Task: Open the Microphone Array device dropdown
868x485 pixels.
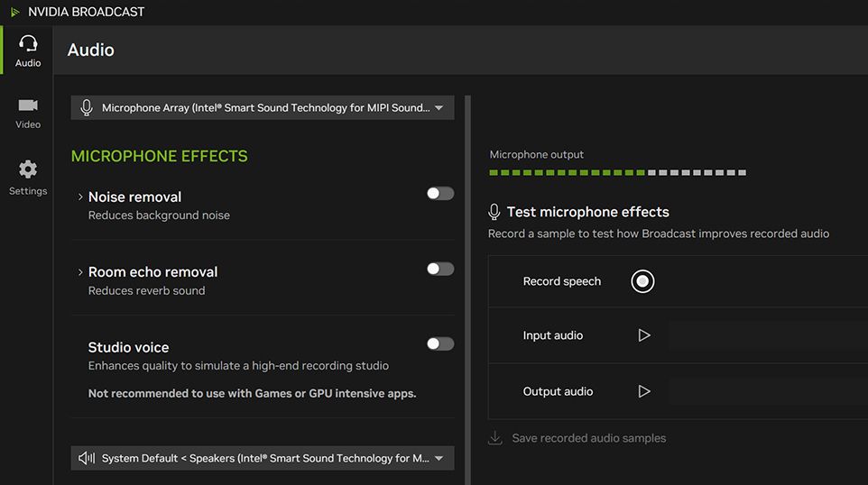Action: [263, 108]
